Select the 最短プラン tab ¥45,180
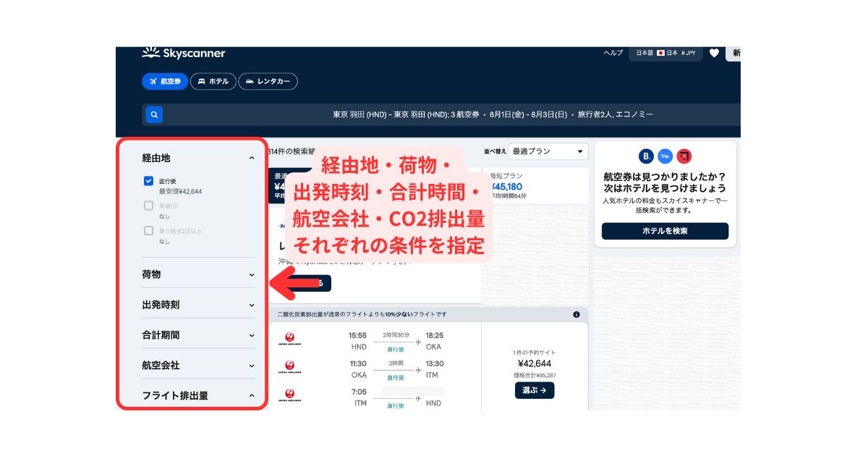The height and width of the screenshot is (456, 868). (537, 185)
